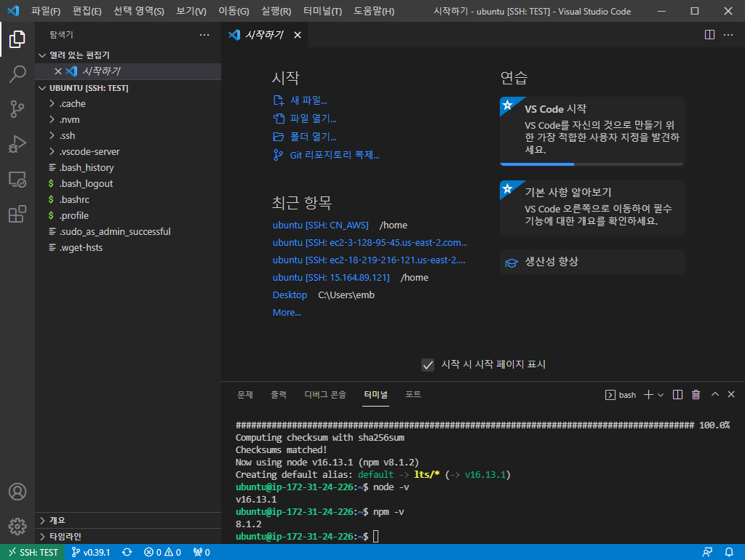
Task: Switch to the 문제 panel tab
Action: click(244, 395)
